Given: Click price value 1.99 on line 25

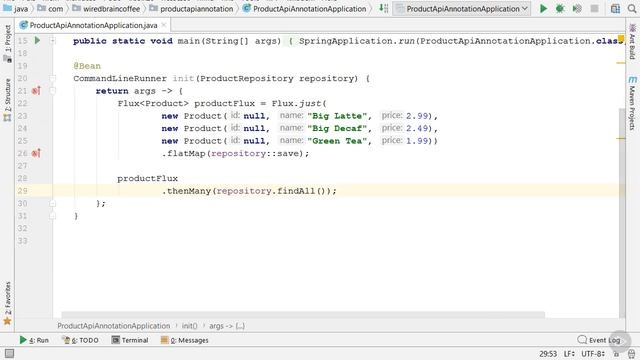Looking at the screenshot, I should 416,141.
